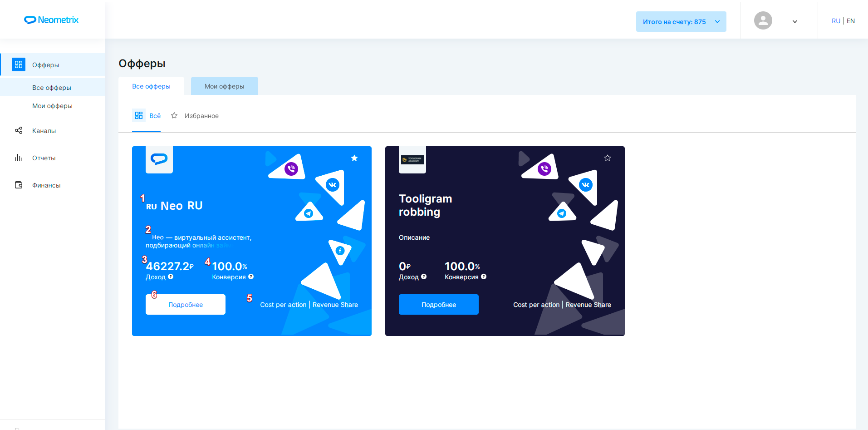Open Подробнее on the Neo RU card
The height and width of the screenshot is (430, 868).
point(186,305)
